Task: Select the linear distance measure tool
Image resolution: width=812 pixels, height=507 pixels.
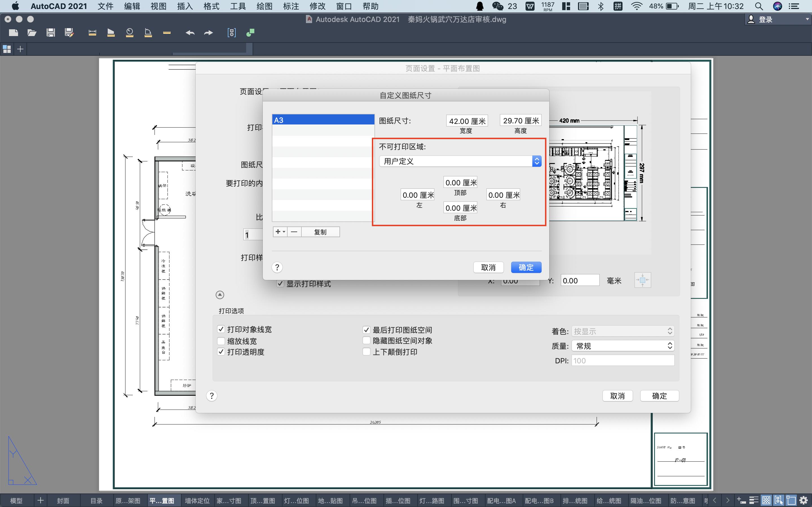Action: click(92, 32)
